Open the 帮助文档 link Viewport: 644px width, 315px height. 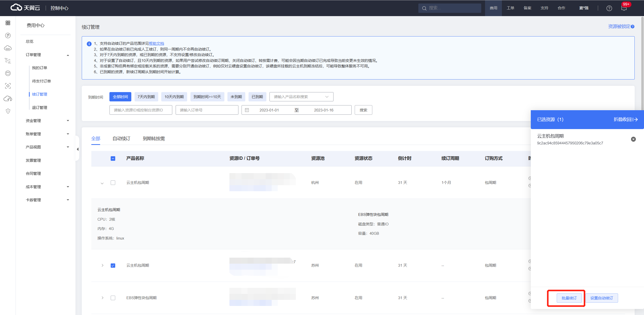pos(156,44)
